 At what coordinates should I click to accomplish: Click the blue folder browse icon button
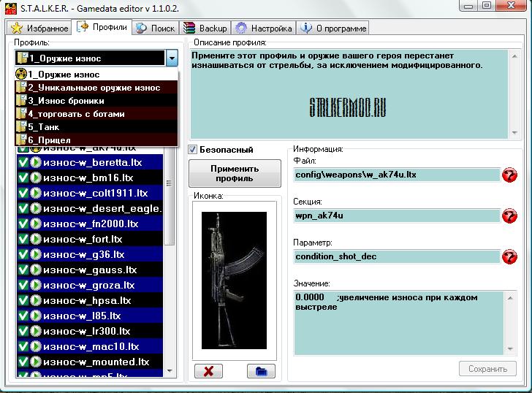click(x=262, y=371)
